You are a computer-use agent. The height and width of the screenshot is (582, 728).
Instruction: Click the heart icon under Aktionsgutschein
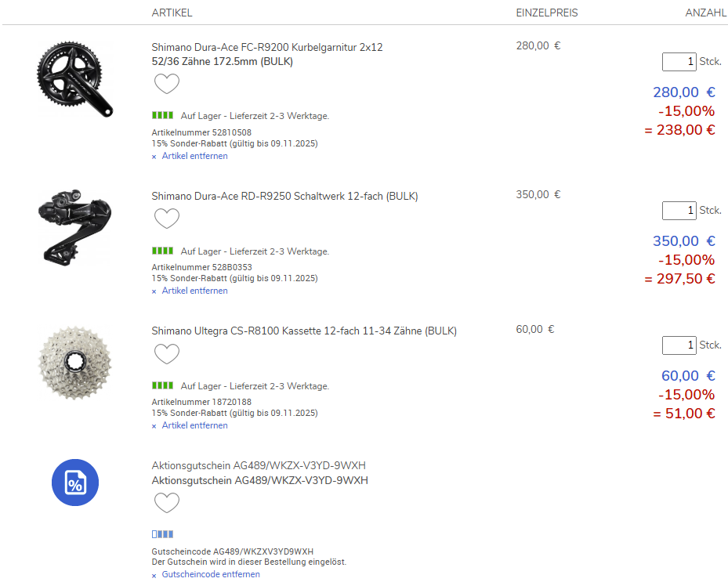(x=166, y=502)
